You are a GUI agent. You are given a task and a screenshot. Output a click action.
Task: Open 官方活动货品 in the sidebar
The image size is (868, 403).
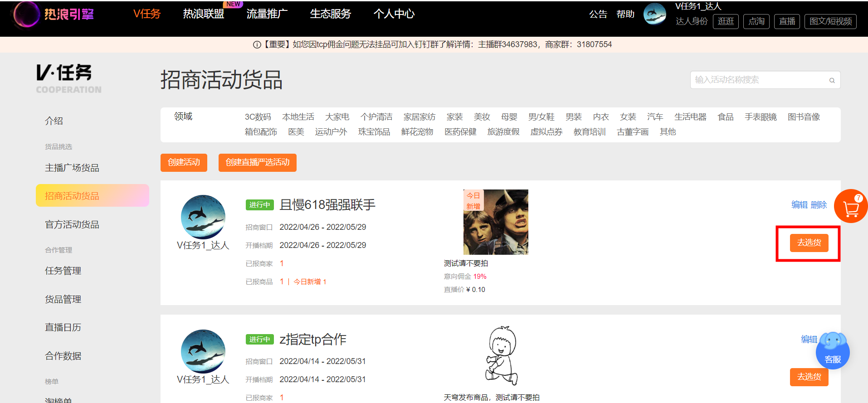[x=72, y=224]
